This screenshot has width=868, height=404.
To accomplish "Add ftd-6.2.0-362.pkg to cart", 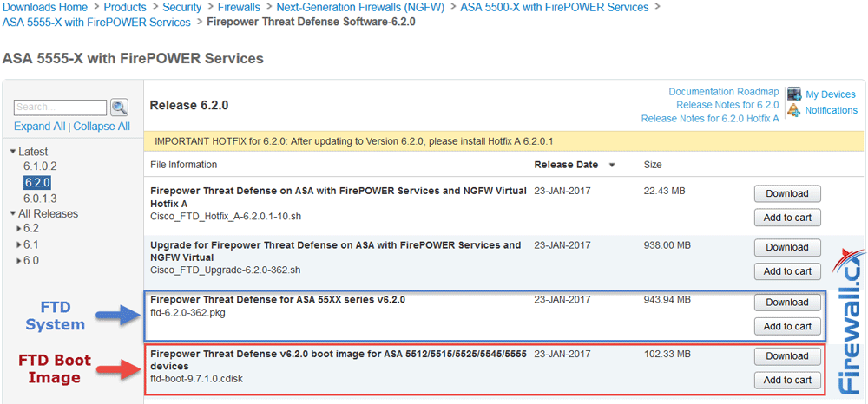I will coord(787,327).
